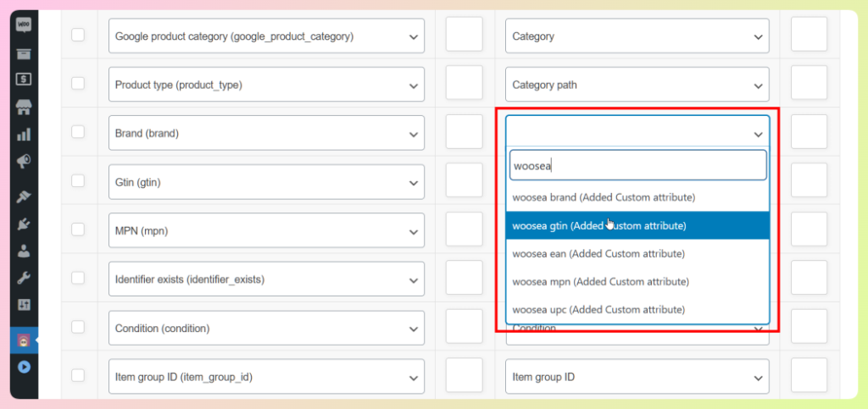
Task: Click suffix box after Category dropdown
Action: [809, 34]
